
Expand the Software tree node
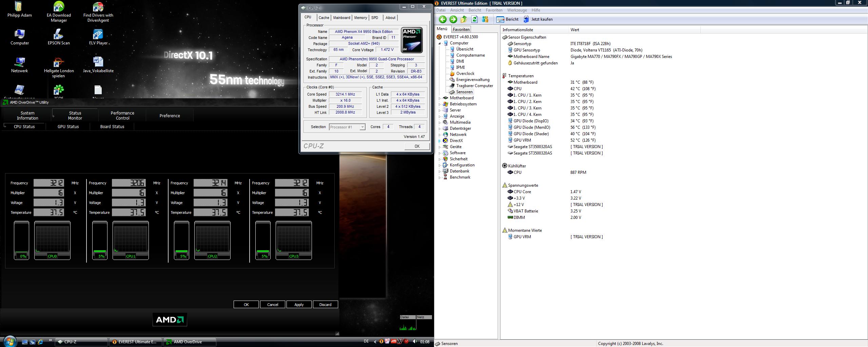(x=439, y=153)
